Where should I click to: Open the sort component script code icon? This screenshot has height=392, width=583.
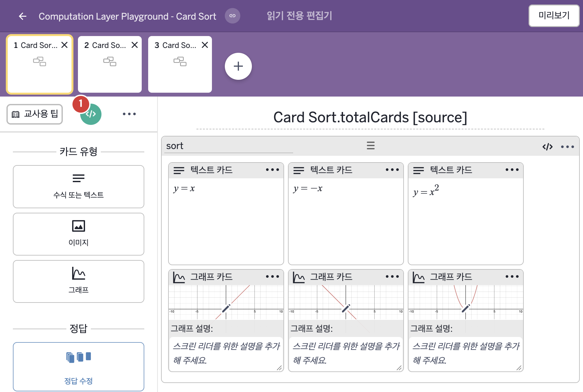click(x=547, y=147)
